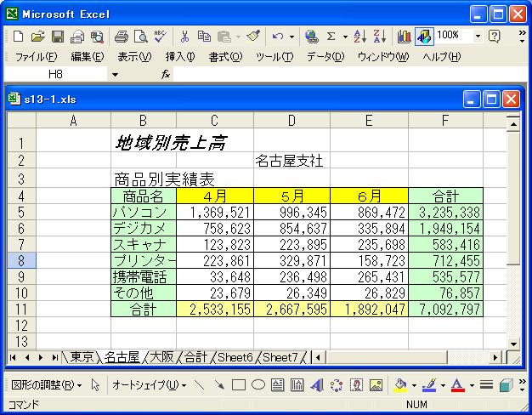The height and width of the screenshot is (415, 532).
Task: Open the 書式 menu
Action: point(225,57)
